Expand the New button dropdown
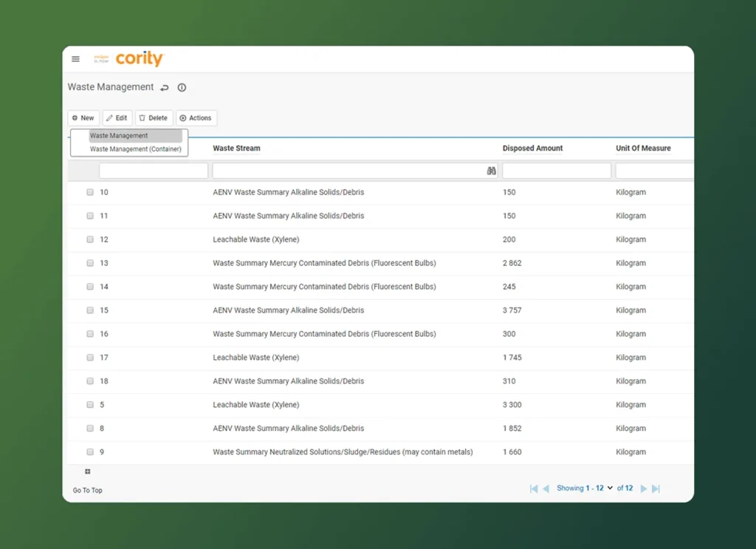The height and width of the screenshot is (549, 756). (83, 117)
